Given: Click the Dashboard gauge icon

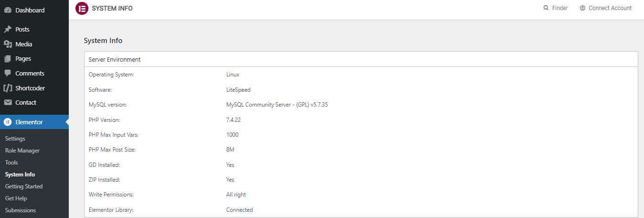Looking at the screenshot, I should pos(8,10).
